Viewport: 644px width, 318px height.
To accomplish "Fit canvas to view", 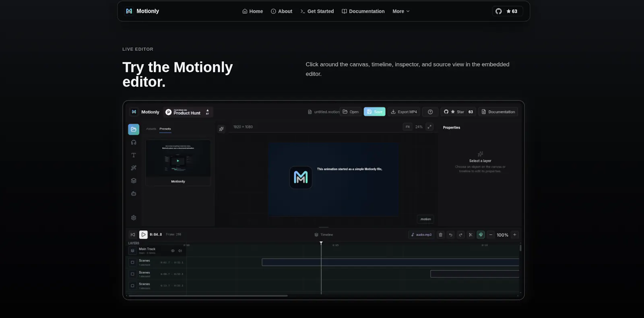I will (408, 127).
